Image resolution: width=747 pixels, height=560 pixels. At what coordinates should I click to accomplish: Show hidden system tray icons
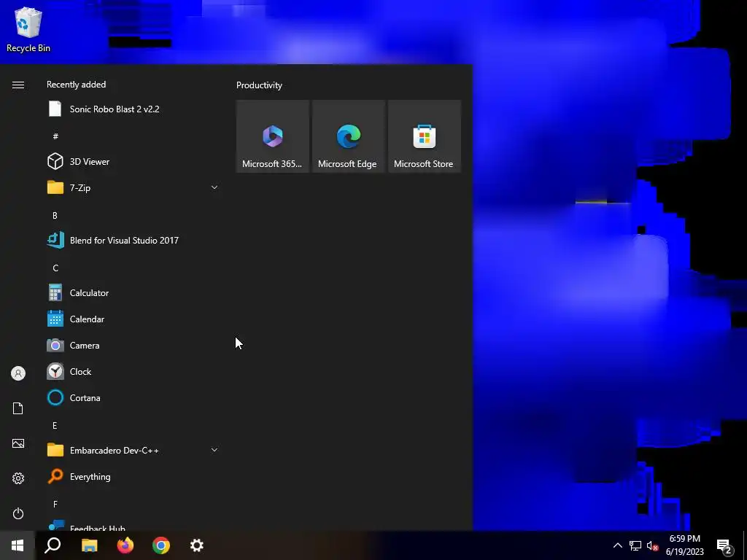[617, 545]
